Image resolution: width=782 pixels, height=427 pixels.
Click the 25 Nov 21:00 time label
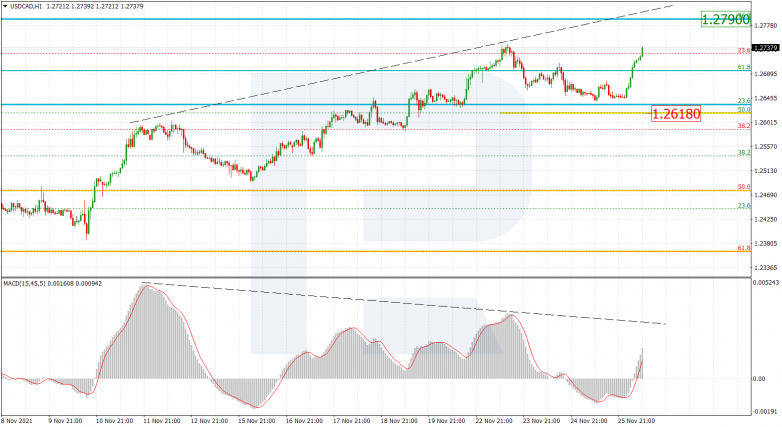click(x=636, y=421)
